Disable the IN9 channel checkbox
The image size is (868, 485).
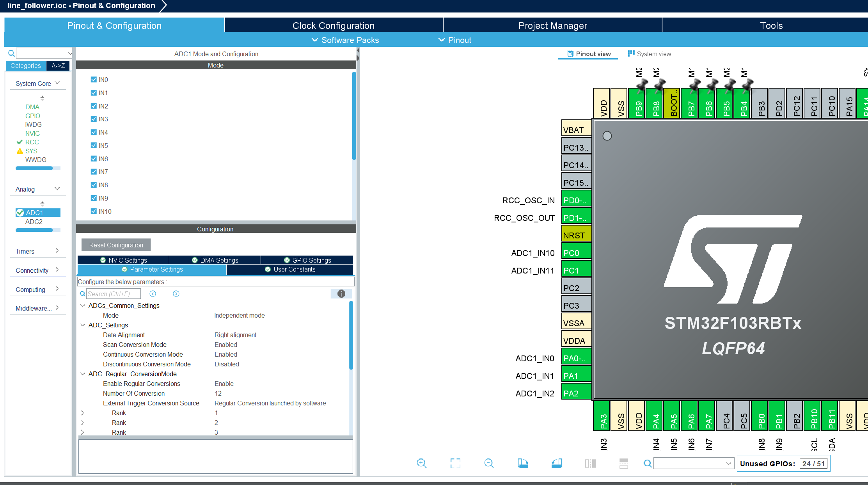click(94, 198)
